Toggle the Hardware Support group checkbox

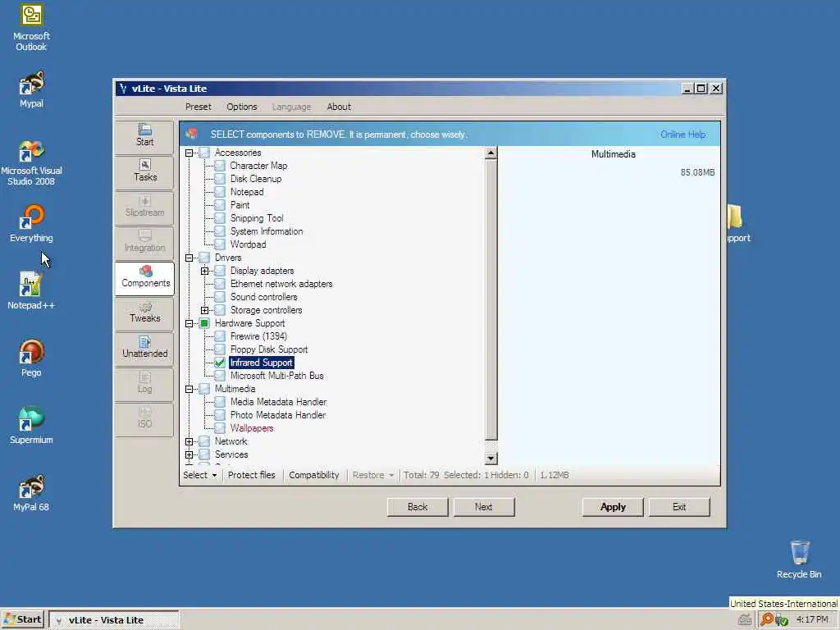[204, 323]
